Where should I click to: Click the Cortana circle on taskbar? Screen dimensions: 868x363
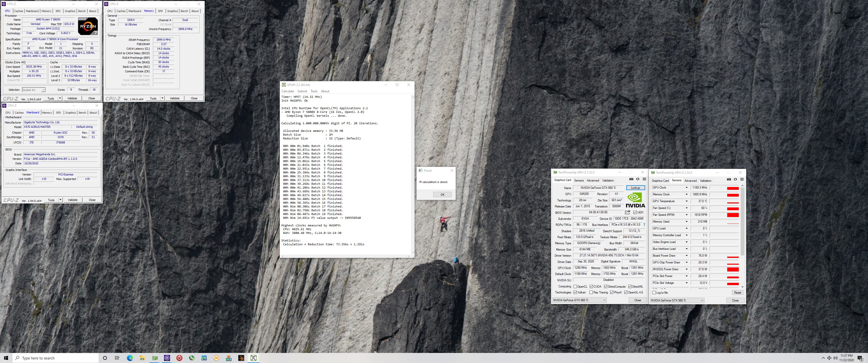[x=105, y=358]
